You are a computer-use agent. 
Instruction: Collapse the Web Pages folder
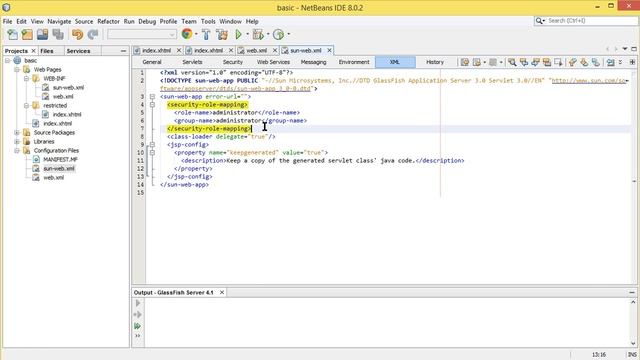(x=17, y=69)
